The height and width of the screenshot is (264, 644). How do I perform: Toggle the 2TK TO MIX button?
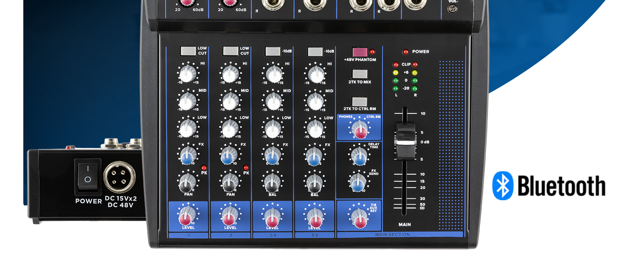tap(359, 74)
